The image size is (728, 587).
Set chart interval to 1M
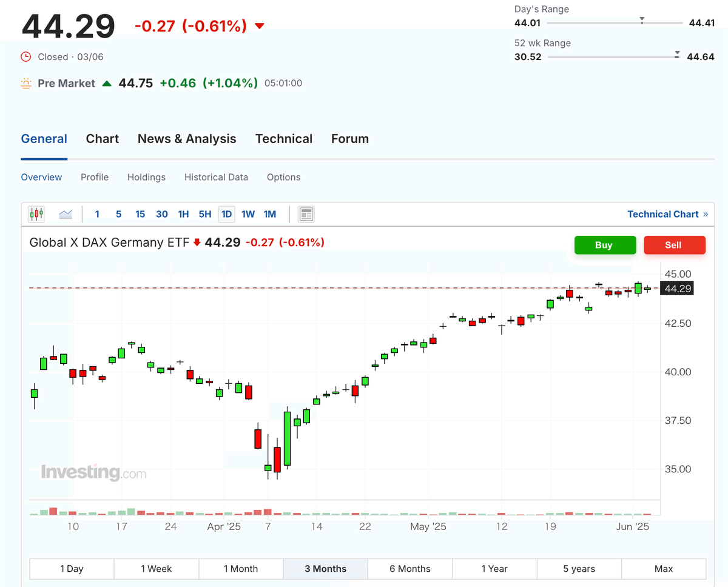coord(270,214)
